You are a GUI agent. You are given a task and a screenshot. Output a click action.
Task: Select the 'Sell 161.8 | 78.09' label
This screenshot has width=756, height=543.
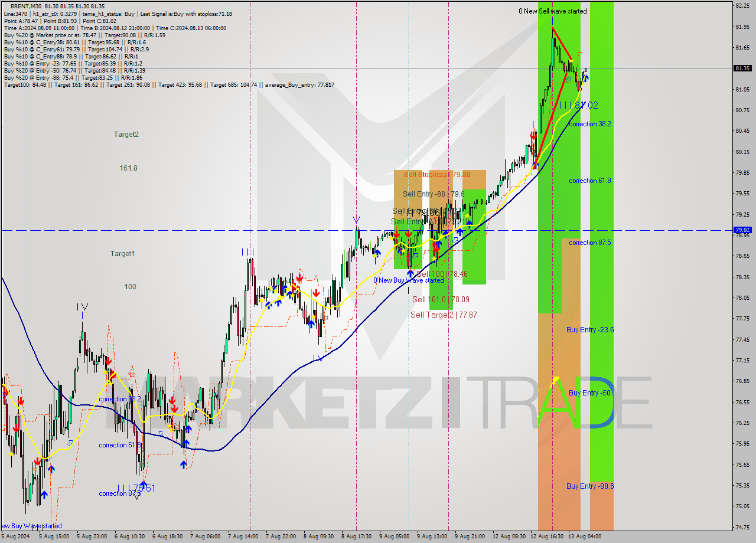(441, 300)
